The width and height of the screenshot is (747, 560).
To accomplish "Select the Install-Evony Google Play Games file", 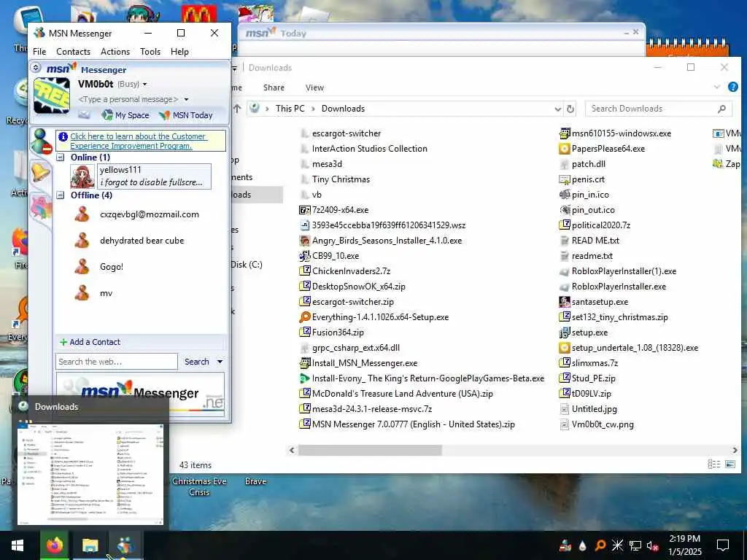I will [x=422, y=378].
